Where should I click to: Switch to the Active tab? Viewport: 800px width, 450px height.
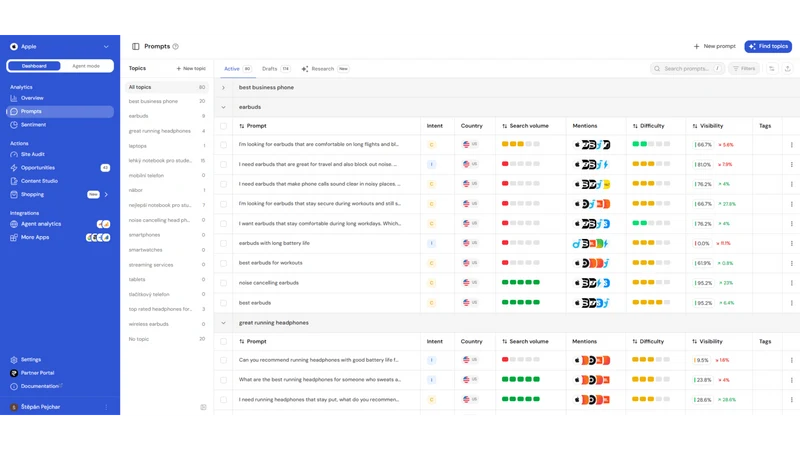coord(237,69)
